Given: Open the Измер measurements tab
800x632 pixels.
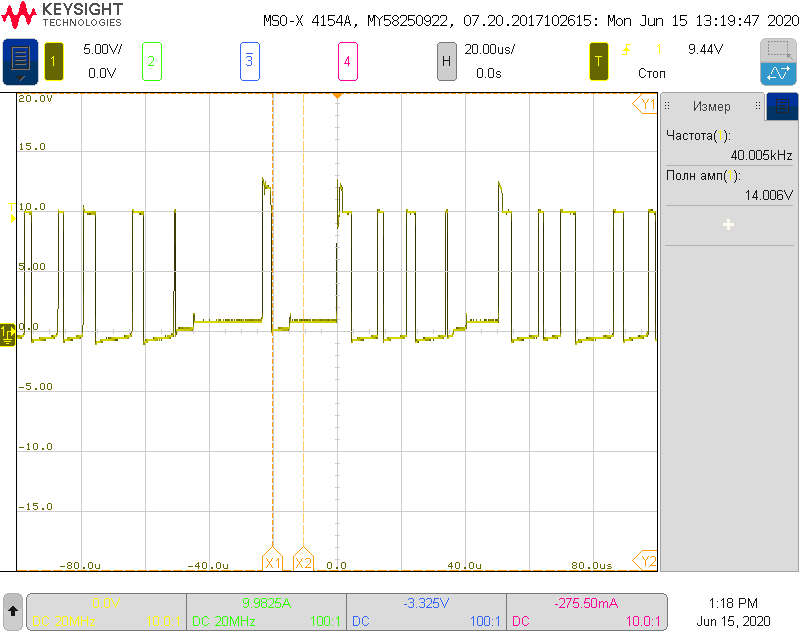Looking at the screenshot, I should (712, 106).
